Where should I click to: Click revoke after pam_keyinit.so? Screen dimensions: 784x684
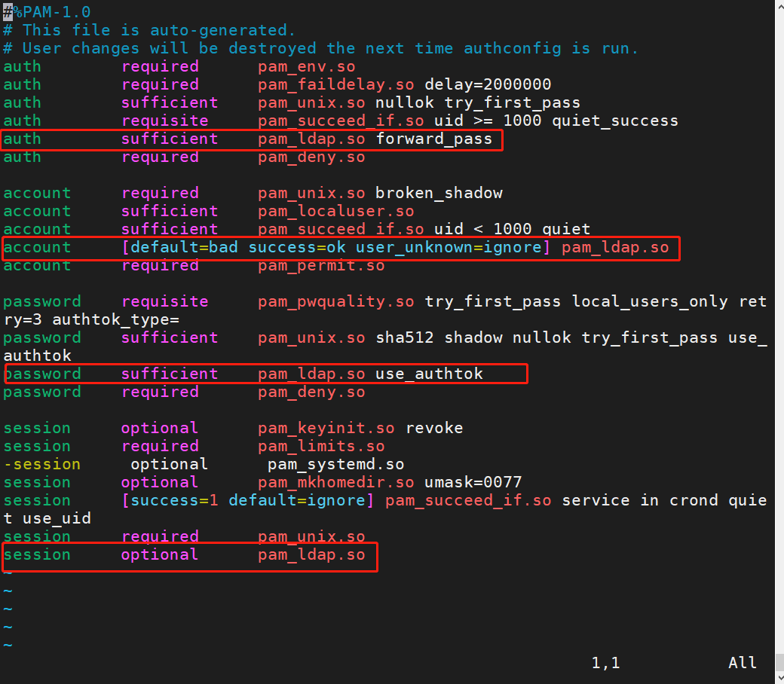click(x=434, y=428)
